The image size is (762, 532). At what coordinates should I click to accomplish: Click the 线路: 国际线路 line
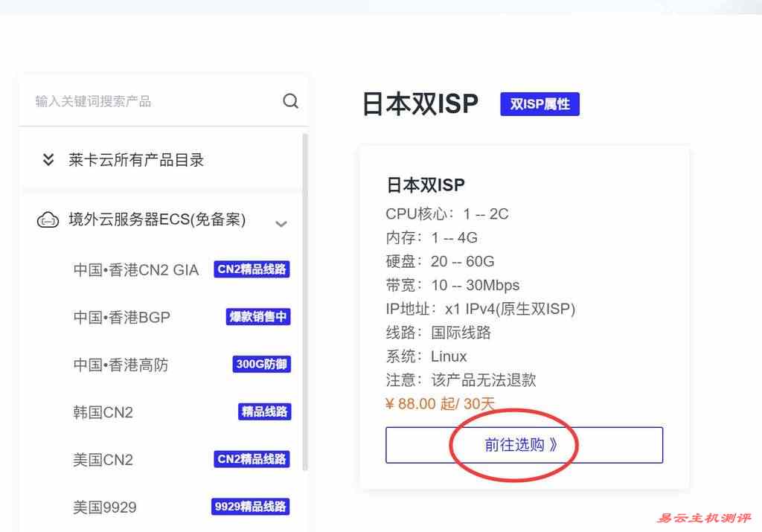coord(438,333)
